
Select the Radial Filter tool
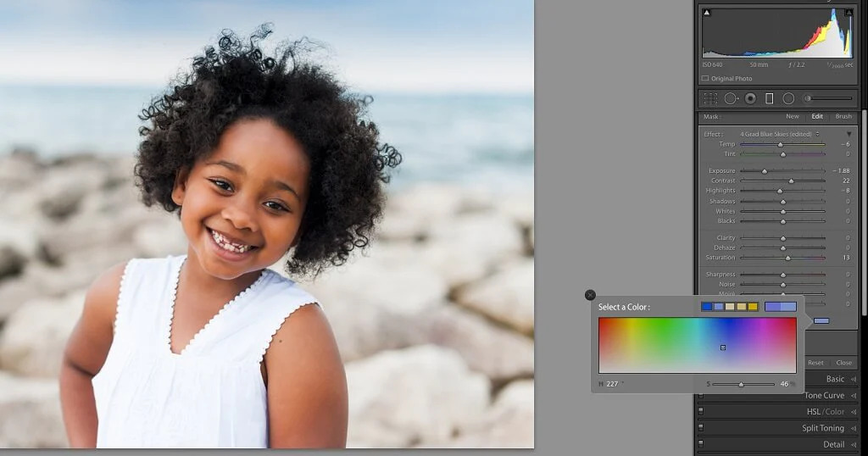click(x=788, y=98)
